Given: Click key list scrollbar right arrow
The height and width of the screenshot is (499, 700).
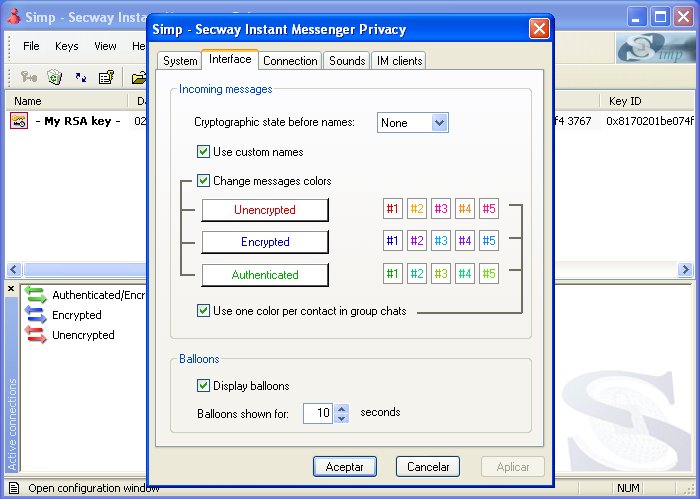Looking at the screenshot, I should coord(685,269).
